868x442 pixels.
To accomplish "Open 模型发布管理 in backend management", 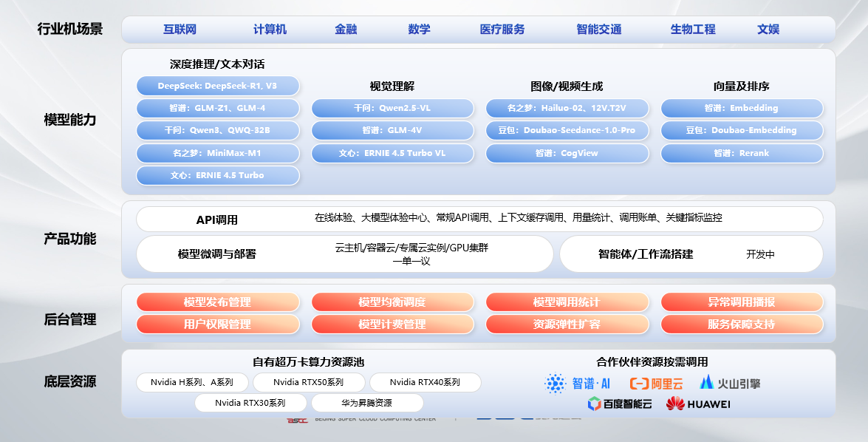I will pyautogui.click(x=217, y=302).
